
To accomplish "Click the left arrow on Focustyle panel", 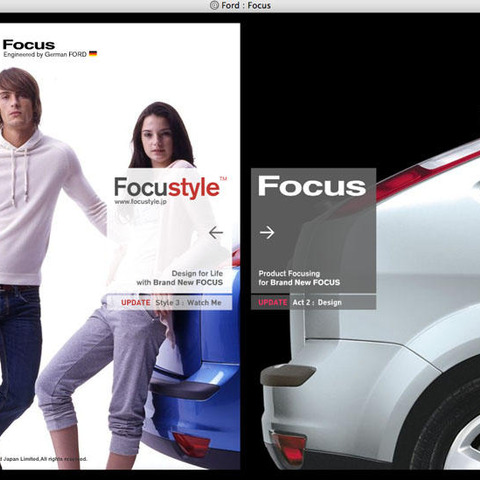I will pos(216,232).
